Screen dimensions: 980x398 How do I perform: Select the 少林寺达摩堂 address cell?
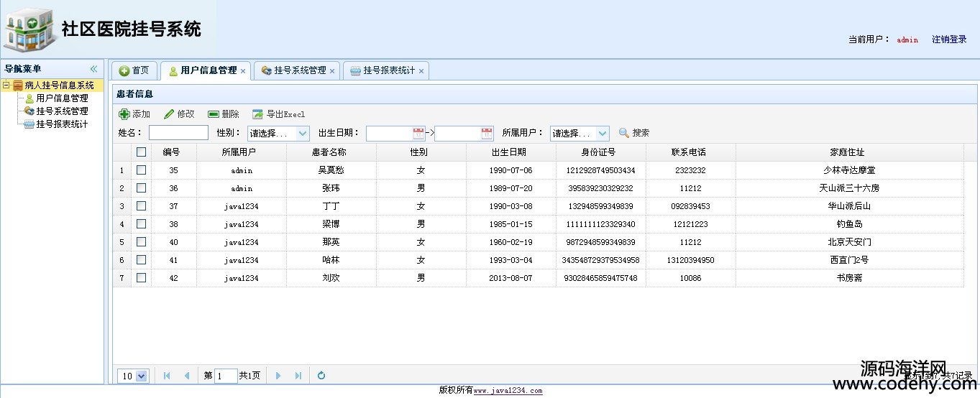click(x=849, y=170)
